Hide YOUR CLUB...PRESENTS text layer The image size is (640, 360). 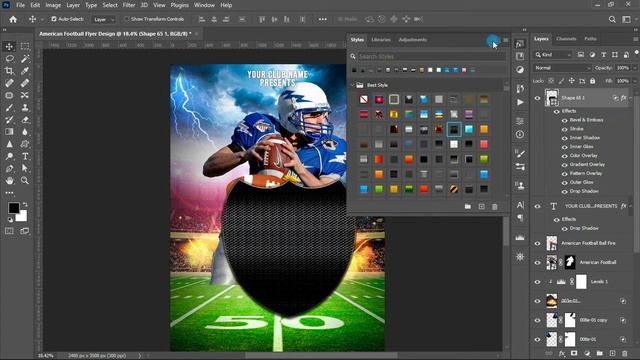pos(538,206)
